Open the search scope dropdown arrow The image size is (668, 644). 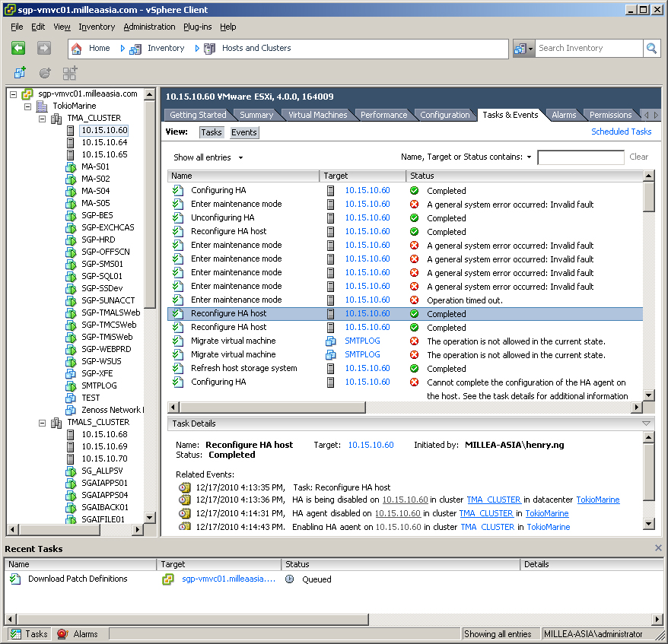(530, 49)
